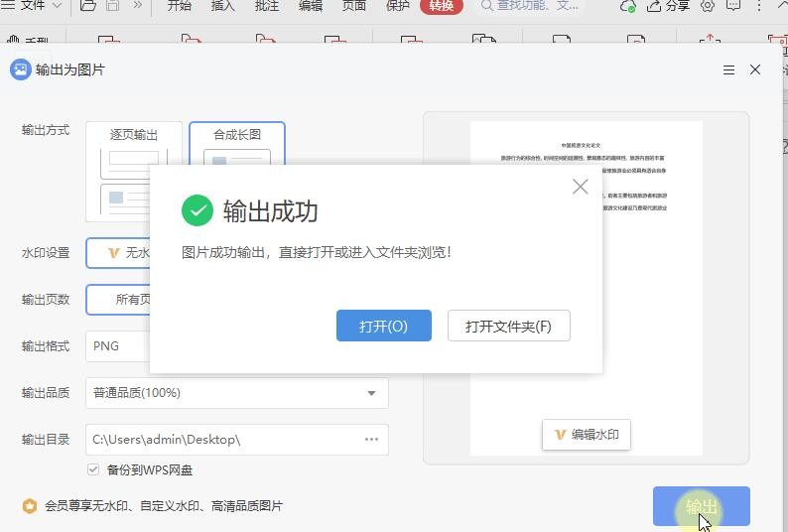788x532 pixels.
Task: Click the settings gear icon in title bar
Action: (708, 6)
